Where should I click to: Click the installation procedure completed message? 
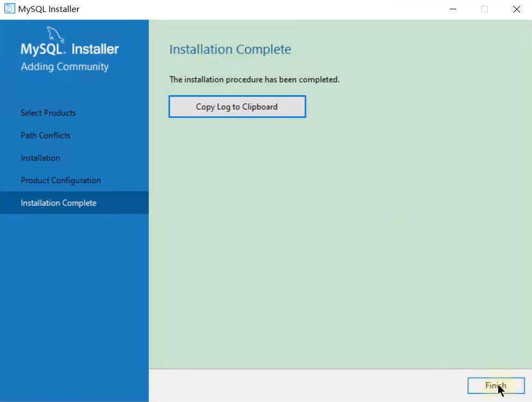255,80
